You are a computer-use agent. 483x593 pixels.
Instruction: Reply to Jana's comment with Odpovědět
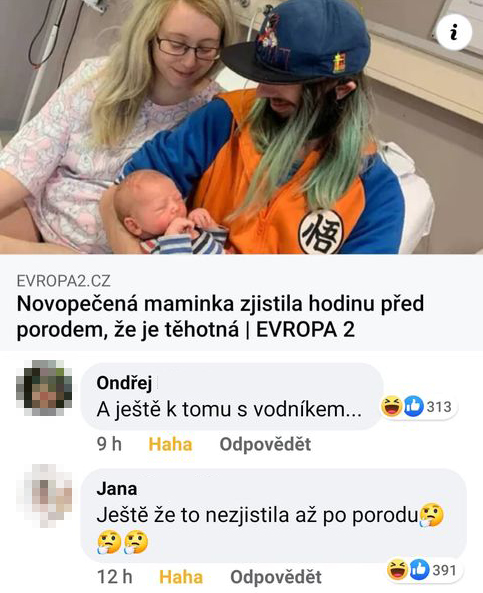click(276, 577)
